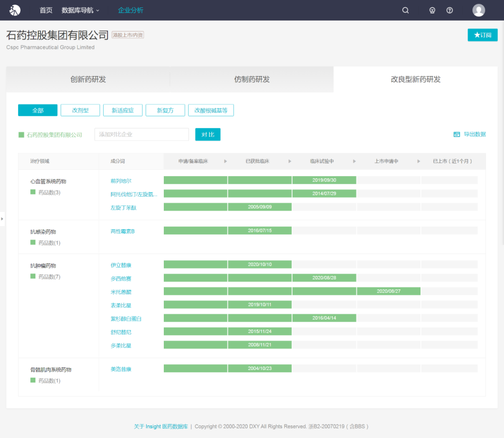
Task: Click the 治疗领域 column header
Action: coord(40,161)
